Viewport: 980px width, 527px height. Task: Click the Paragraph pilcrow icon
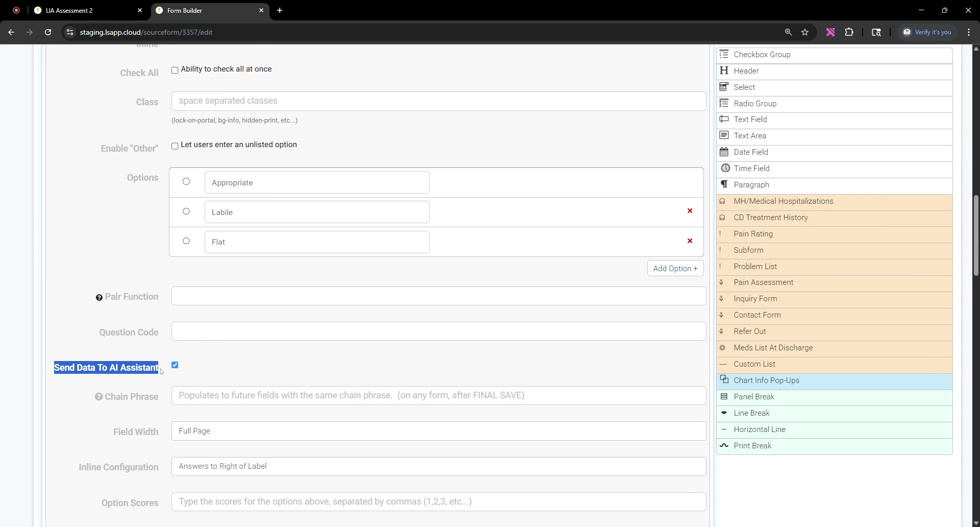point(724,184)
